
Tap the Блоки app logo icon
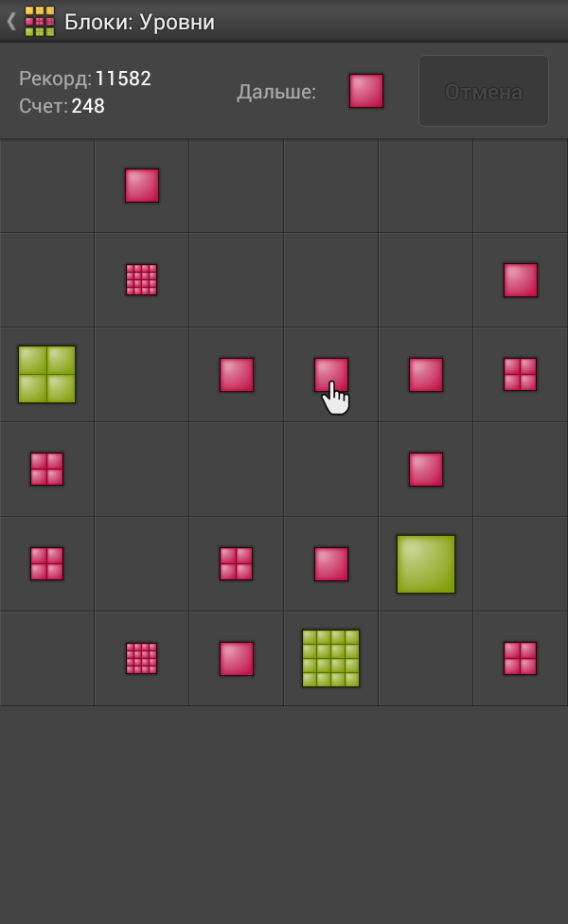pyautogui.click(x=40, y=21)
